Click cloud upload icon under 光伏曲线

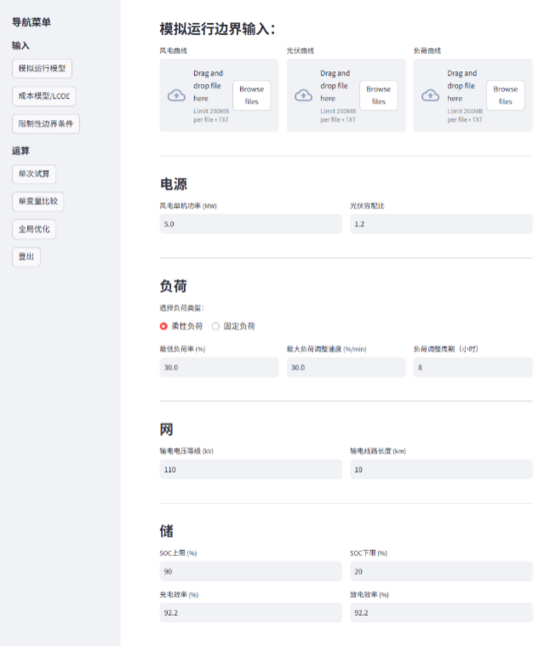click(303, 95)
